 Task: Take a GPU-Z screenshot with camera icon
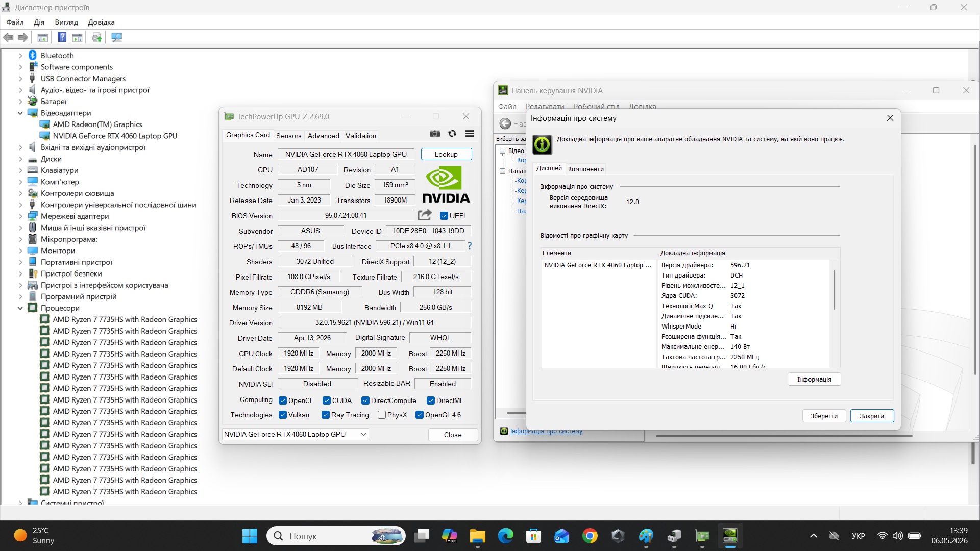click(435, 134)
